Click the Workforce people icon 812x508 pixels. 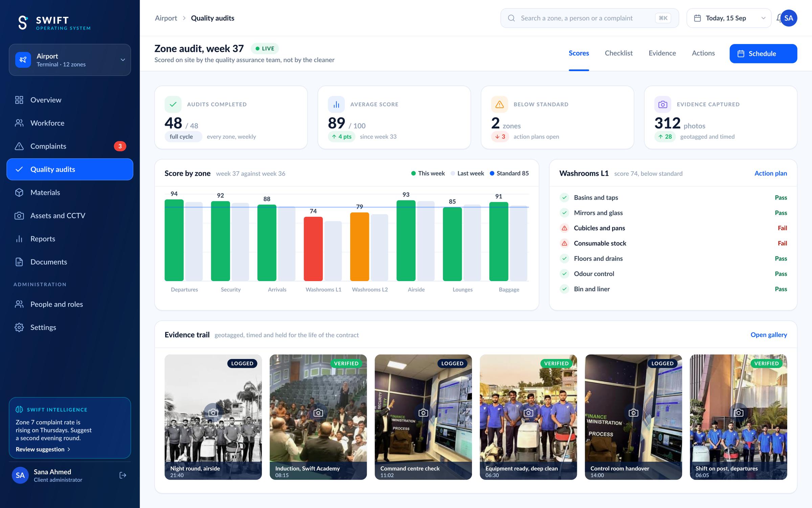point(19,123)
